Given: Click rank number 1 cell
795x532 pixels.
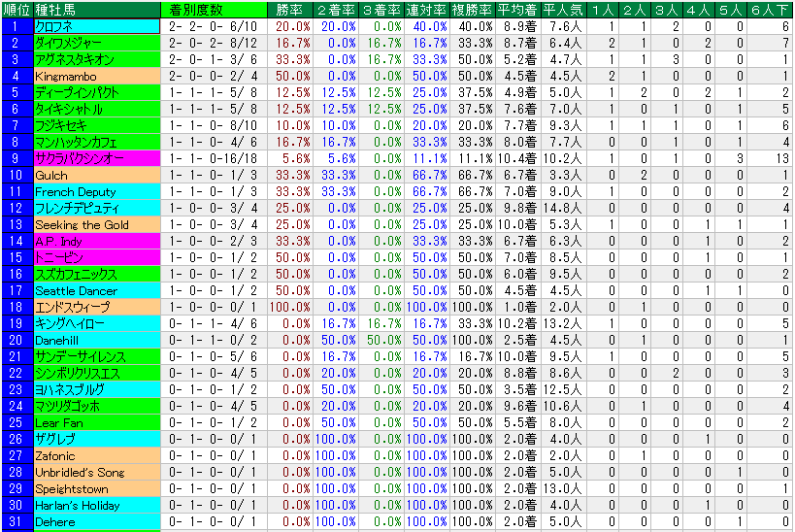Looking at the screenshot, I should 17,26.
